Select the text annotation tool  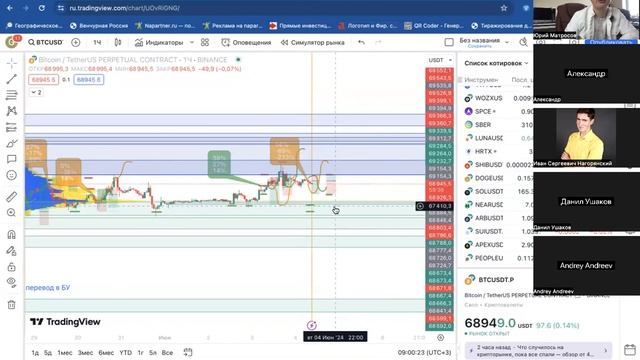11,159
